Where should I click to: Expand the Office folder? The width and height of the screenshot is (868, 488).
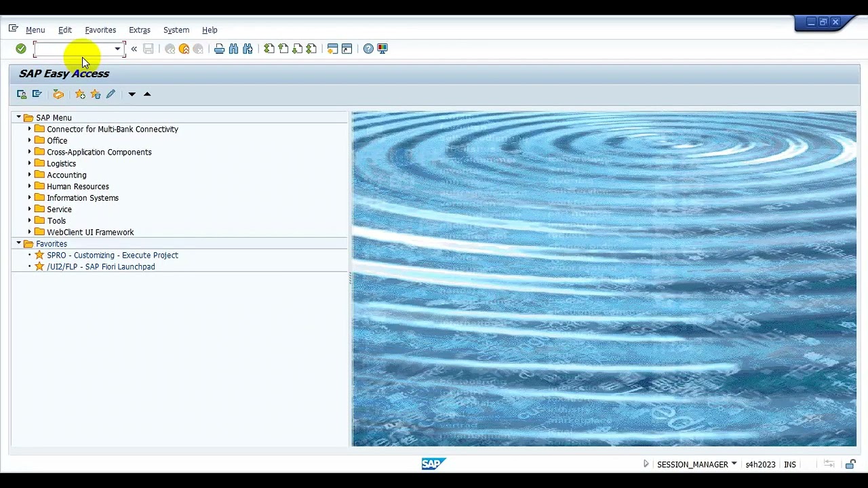pos(30,141)
